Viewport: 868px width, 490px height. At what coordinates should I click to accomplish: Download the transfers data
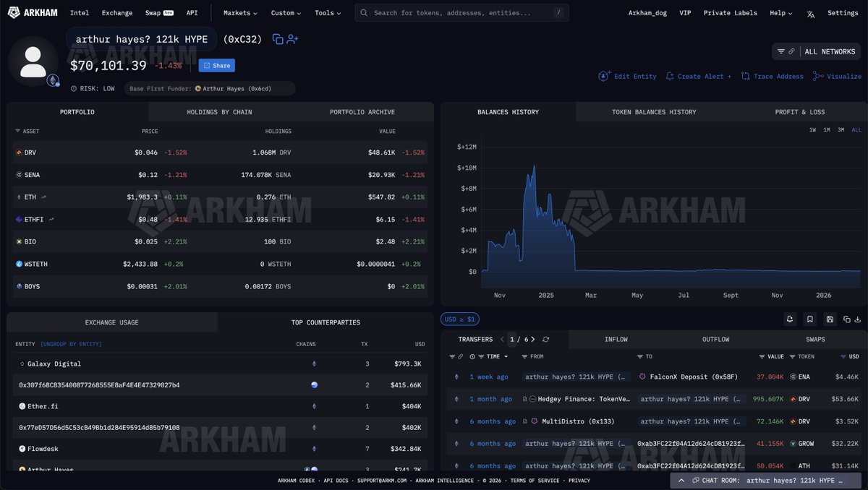[x=858, y=319]
